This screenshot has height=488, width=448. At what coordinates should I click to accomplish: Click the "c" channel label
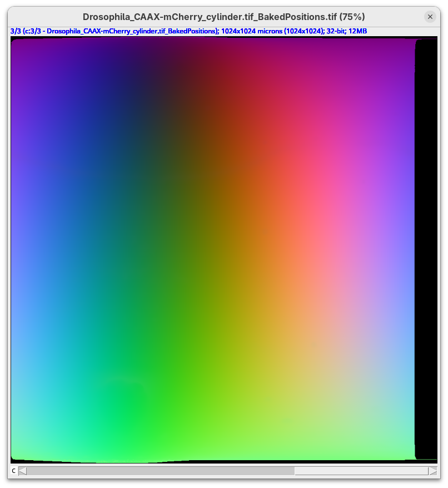coord(13,471)
